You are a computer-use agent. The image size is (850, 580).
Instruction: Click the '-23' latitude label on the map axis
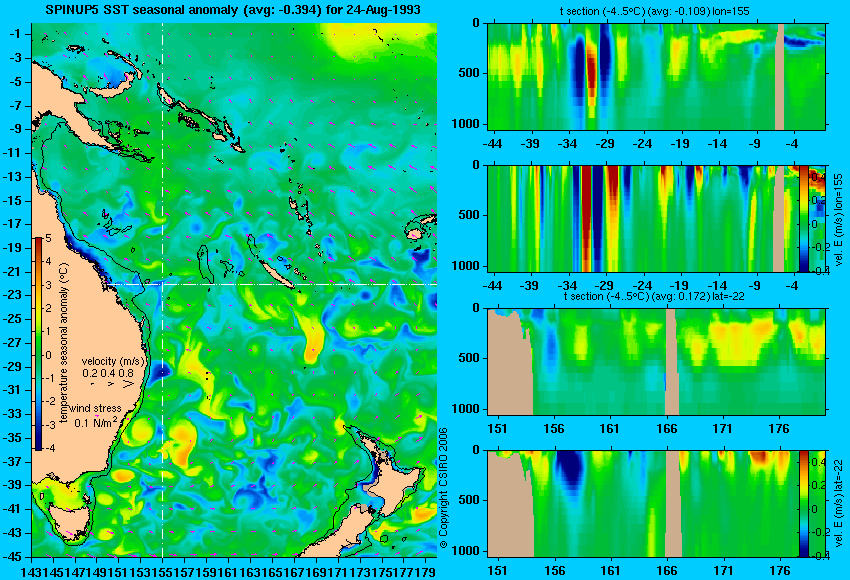(x=13, y=295)
